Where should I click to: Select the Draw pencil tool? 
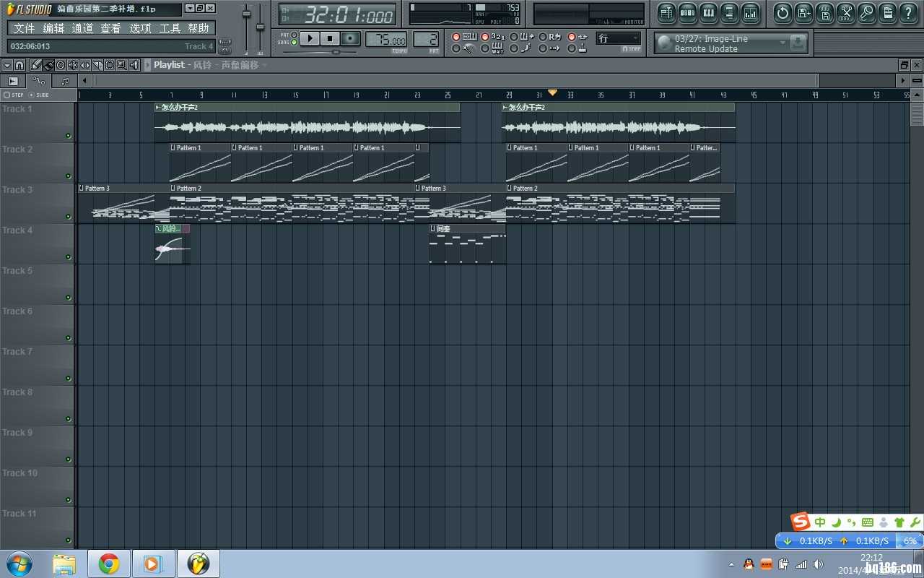coord(36,65)
